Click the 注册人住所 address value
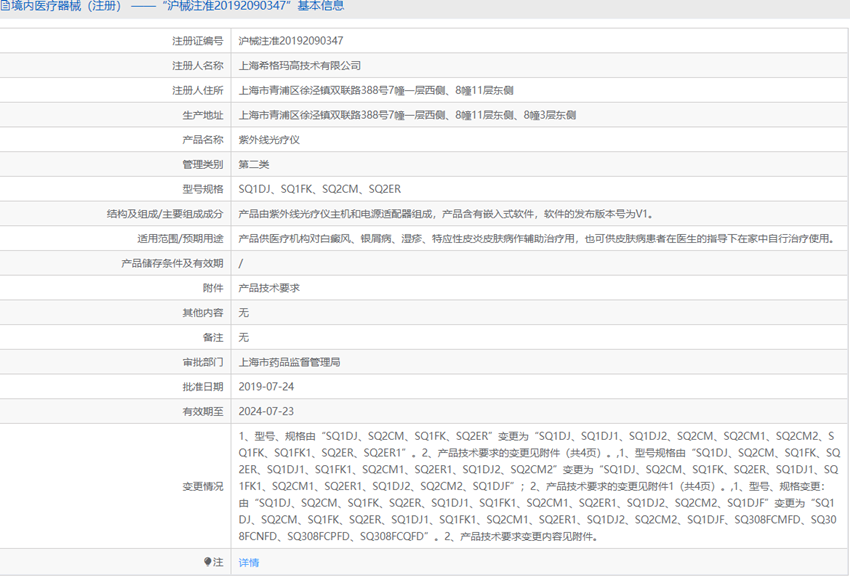Screen dimensions: 850x577 (x=376, y=91)
